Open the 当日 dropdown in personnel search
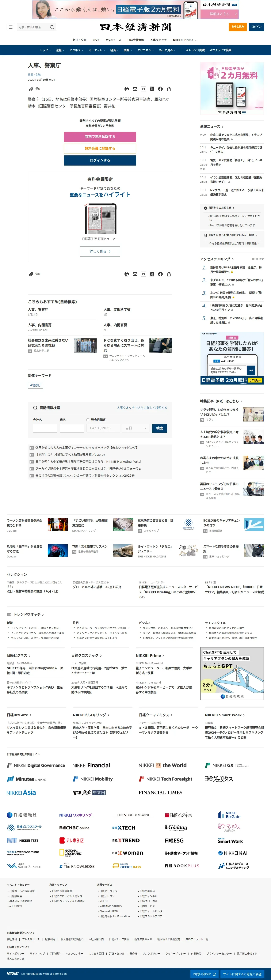271x980 pixels. tap(136, 428)
